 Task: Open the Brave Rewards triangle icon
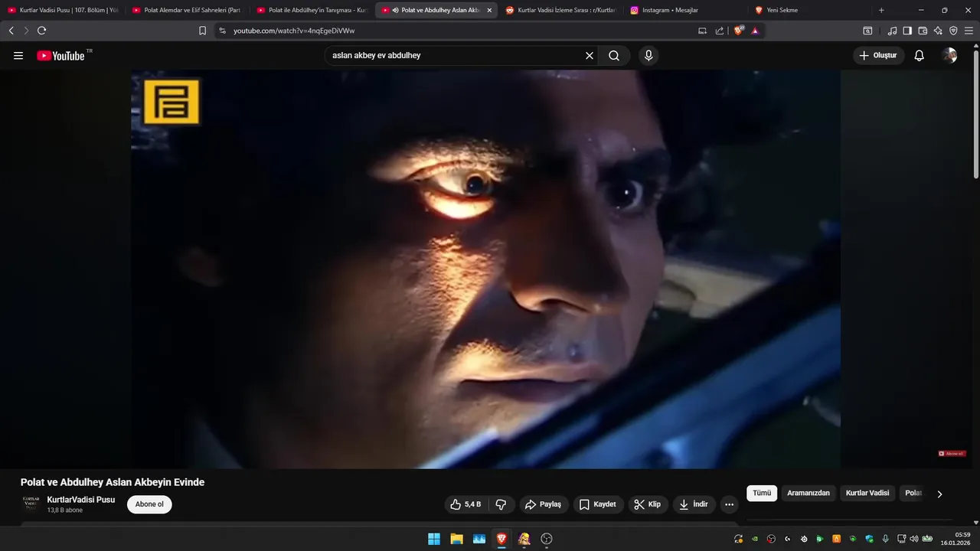tap(755, 31)
